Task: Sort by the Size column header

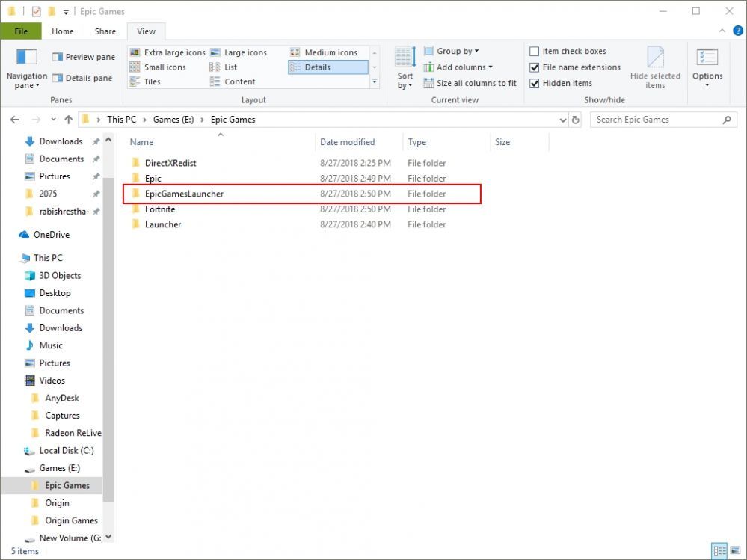Action: click(520, 142)
